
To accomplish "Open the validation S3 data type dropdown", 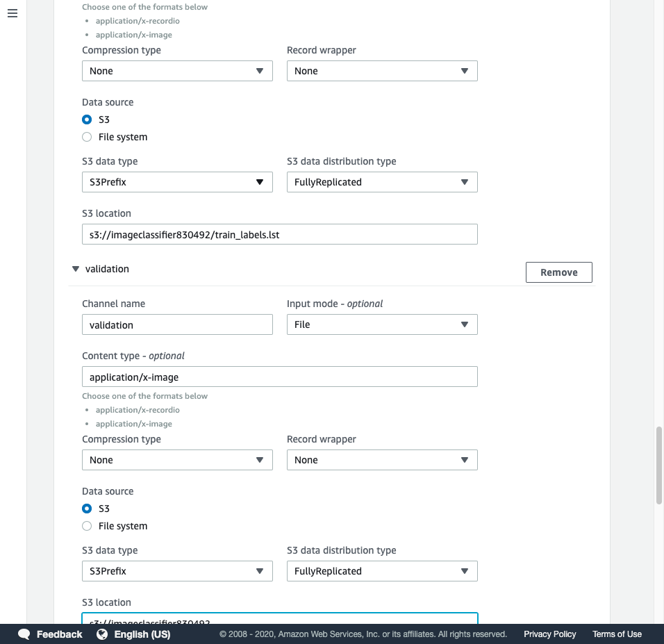I will coord(261,570).
